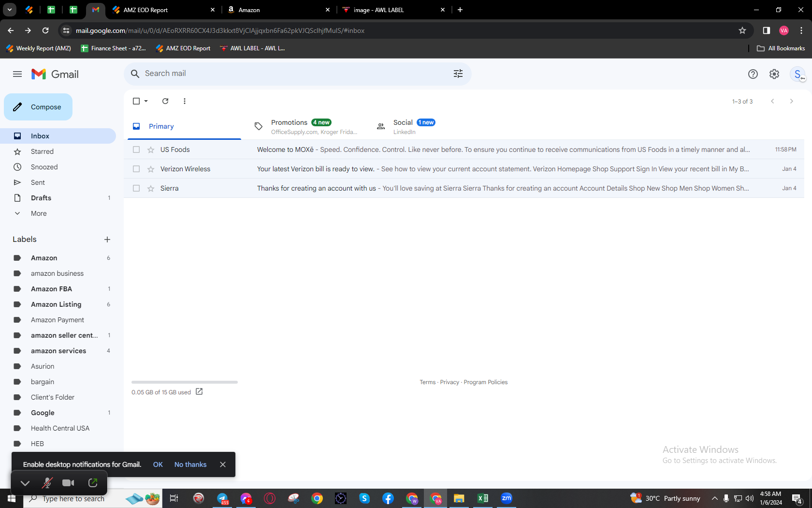The image size is (812, 508).
Task: Open the Settings gear icon
Action: tap(774, 74)
